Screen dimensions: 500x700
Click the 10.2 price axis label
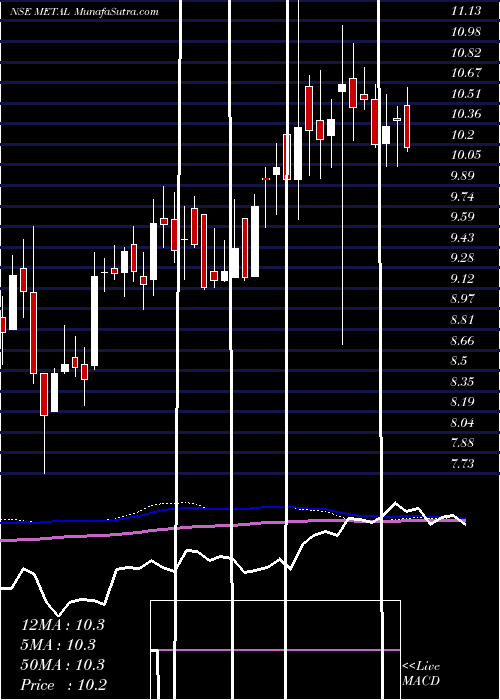463,134
